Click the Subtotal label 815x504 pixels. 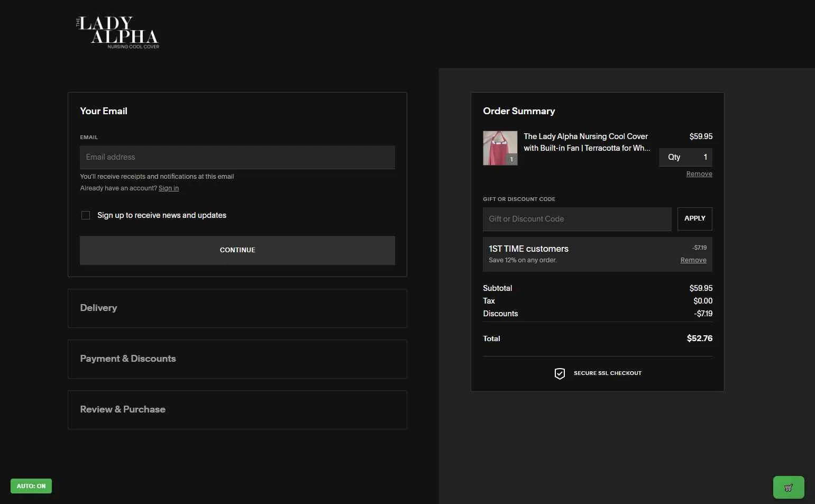tap(497, 288)
